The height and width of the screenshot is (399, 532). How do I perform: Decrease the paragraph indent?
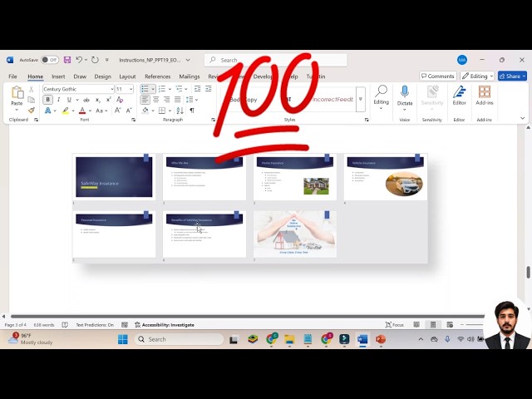(197, 89)
